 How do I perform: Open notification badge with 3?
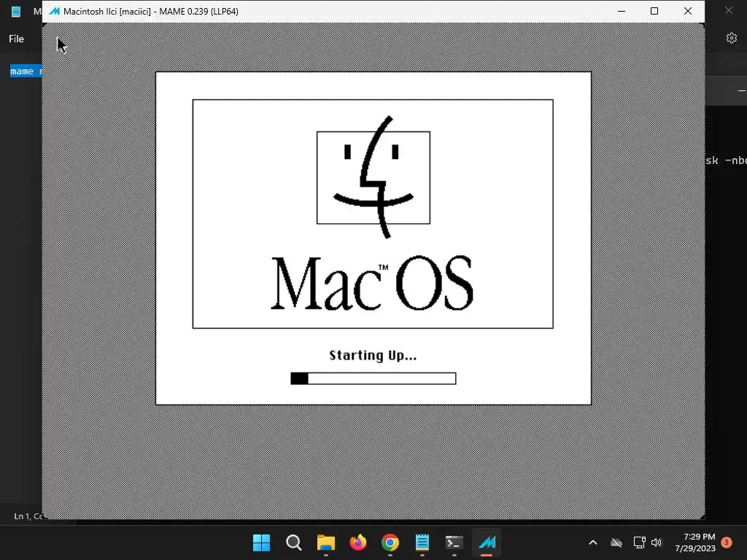click(726, 542)
